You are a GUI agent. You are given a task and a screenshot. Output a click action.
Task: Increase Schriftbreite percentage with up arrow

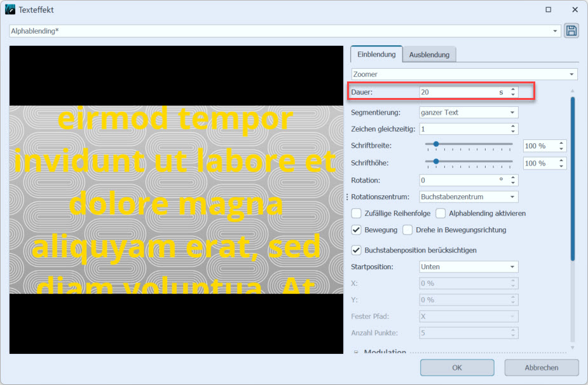pos(561,143)
